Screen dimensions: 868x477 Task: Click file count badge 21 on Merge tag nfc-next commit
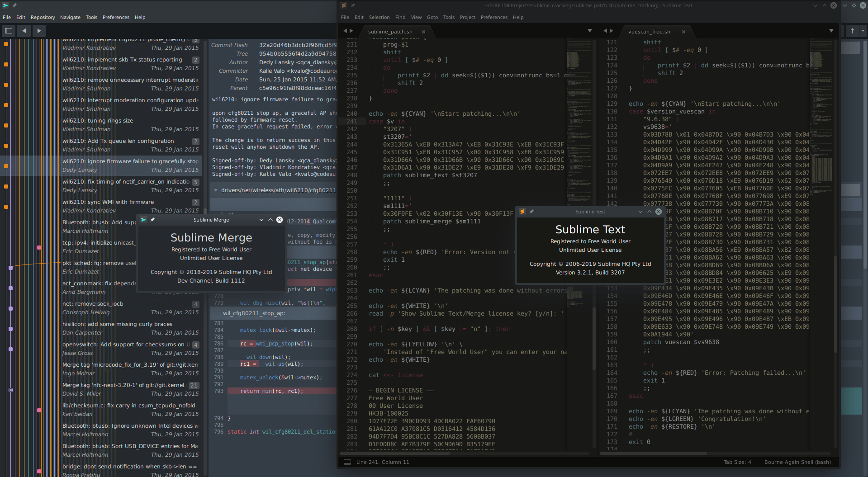194,386
